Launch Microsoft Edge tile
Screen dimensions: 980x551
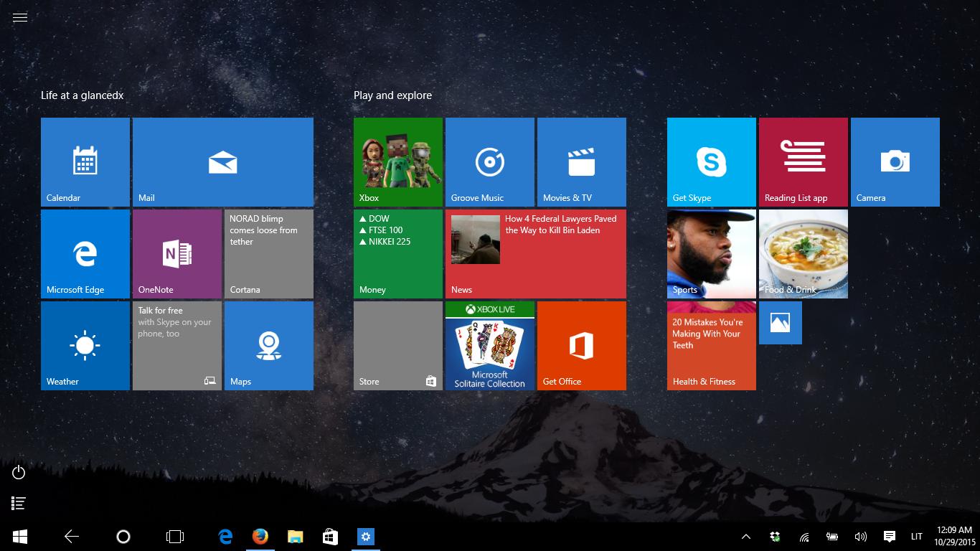pos(85,254)
